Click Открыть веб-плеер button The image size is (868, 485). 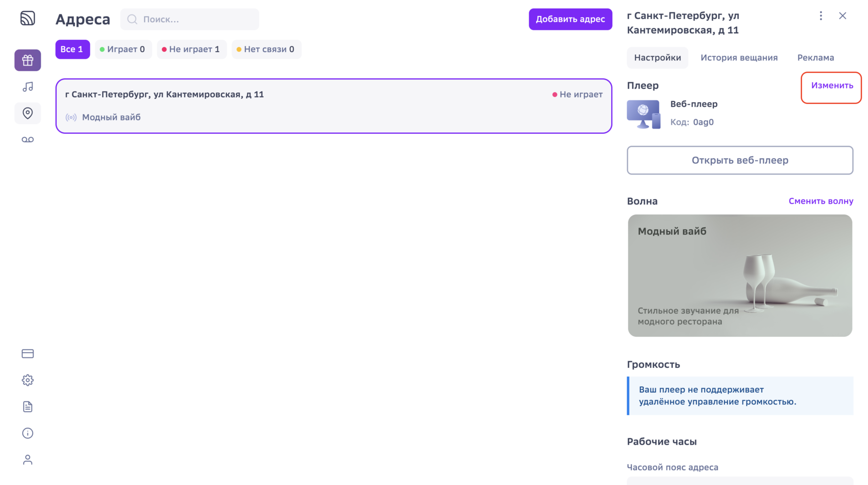pyautogui.click(x=740, y=160)
